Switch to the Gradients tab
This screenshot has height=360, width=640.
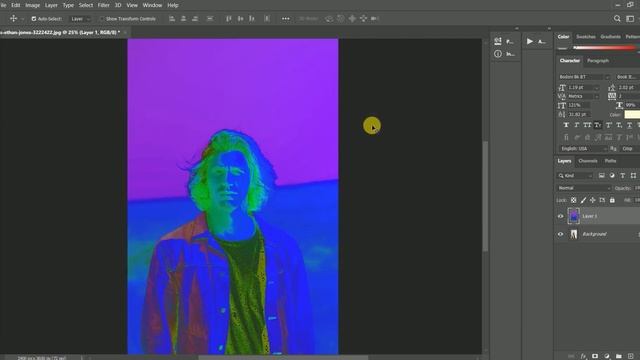coord(611,37)
